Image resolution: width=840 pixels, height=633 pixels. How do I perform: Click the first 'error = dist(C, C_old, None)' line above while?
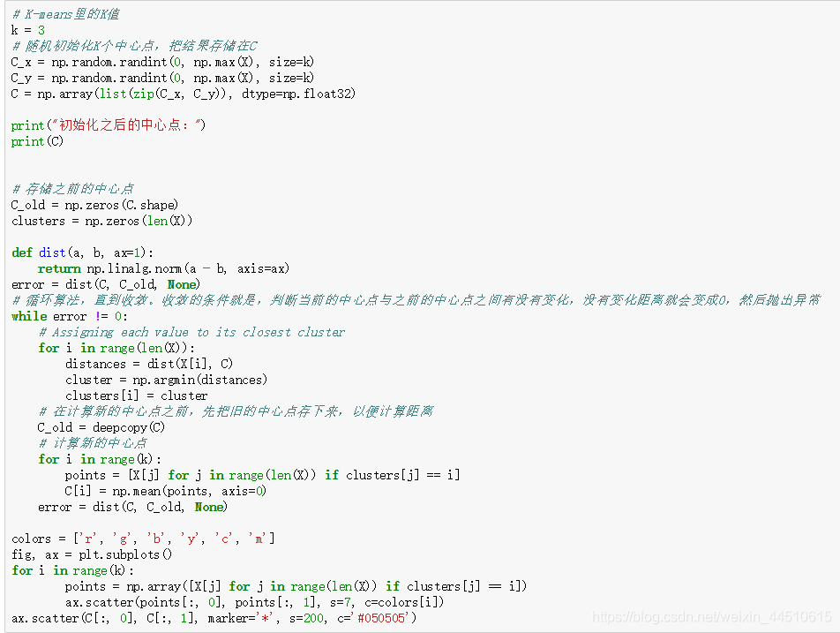click(x=106, y=284)
